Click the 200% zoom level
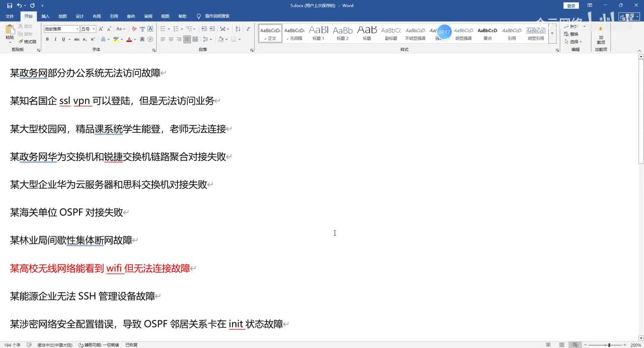The width and height of the screenshot is (644, 348). coord(636,345)
